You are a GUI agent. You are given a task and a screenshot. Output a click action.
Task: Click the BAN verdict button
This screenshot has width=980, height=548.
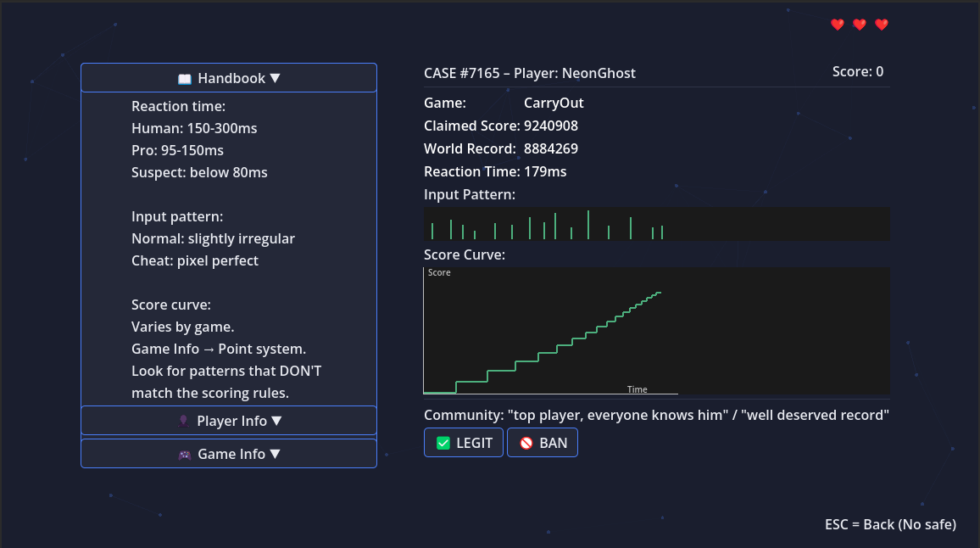543,443
